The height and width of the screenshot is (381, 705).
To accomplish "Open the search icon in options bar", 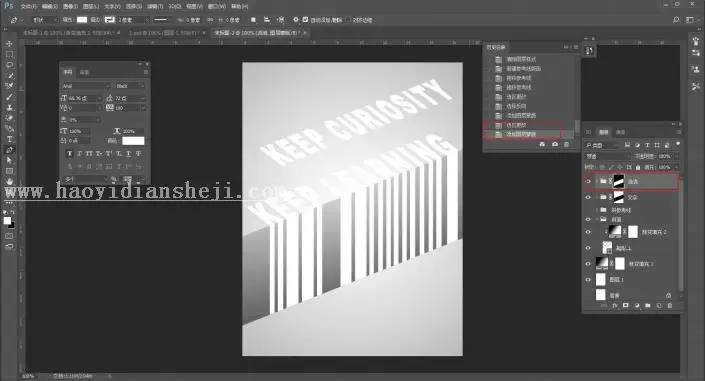I will coord(675,20).
